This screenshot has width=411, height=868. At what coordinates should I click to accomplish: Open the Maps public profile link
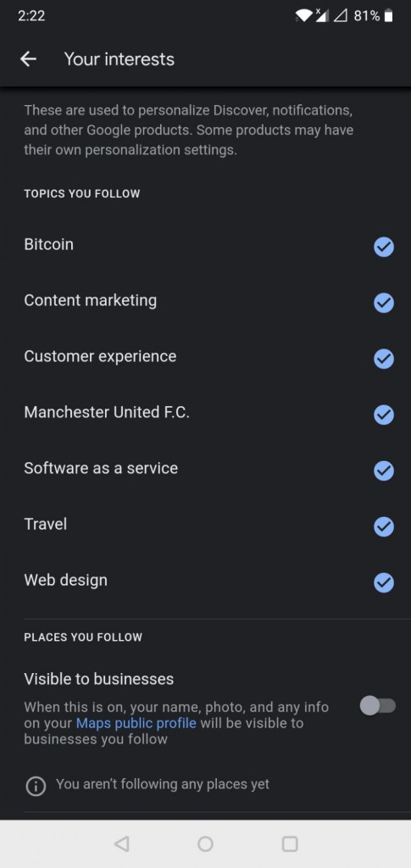coord(136,723)
